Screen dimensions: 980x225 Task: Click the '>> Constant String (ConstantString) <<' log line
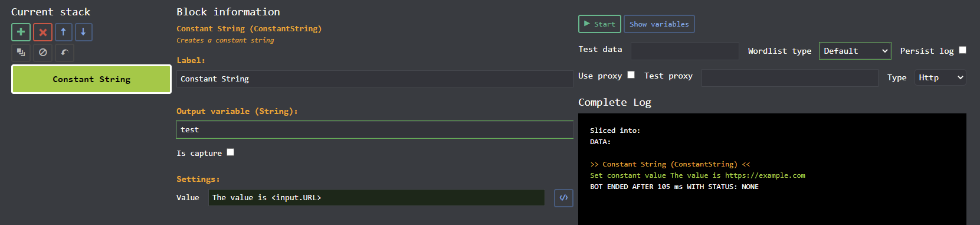coord(670,164)
